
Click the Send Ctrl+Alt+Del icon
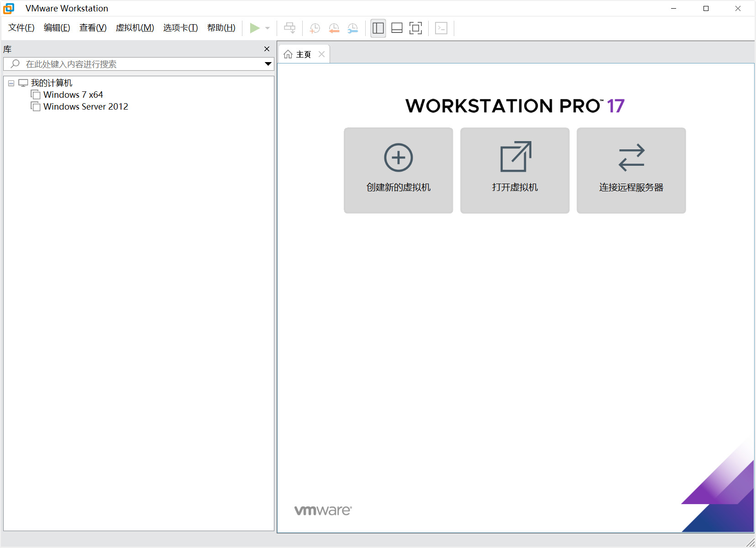290,28
